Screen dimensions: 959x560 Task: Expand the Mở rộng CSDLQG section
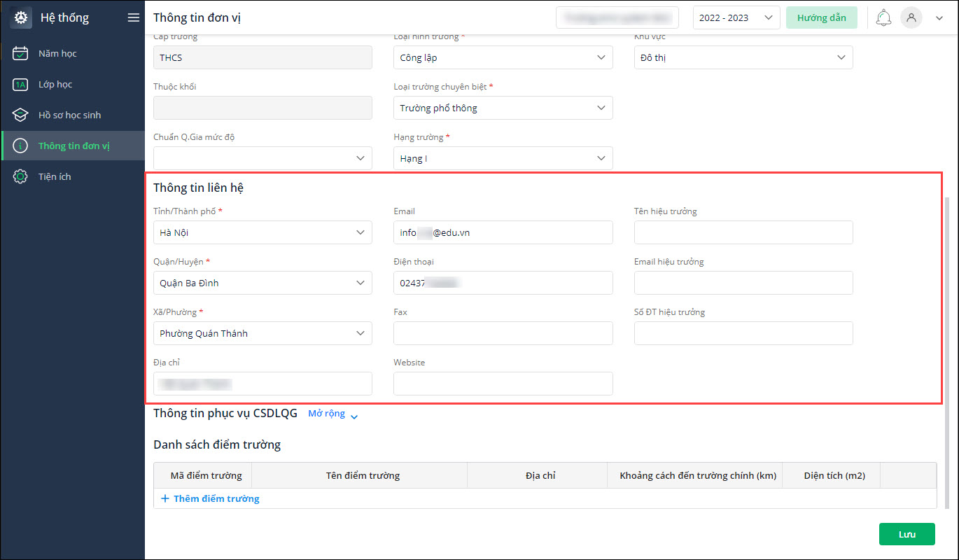pyautogui.click(x=333, y=414)
